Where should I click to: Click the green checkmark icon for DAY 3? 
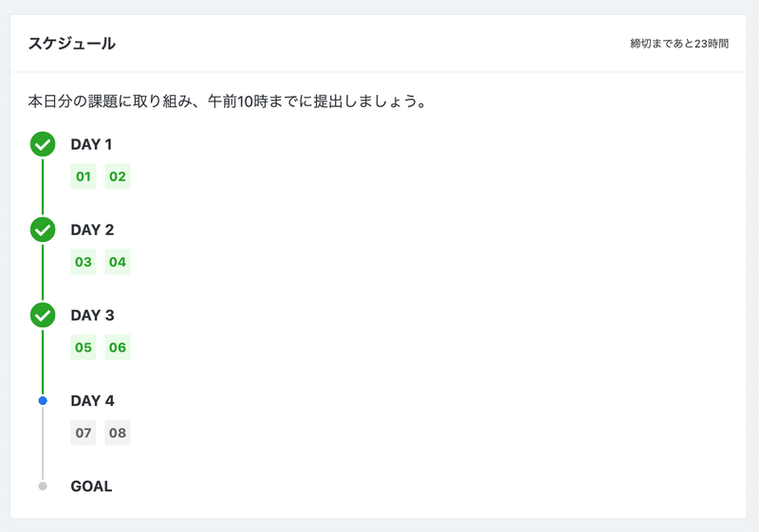coord(43,316)
